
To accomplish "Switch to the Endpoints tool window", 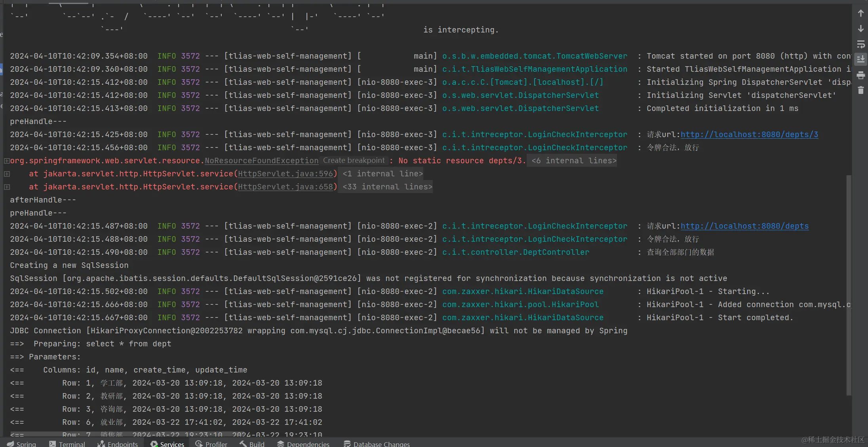I will [x=118, y=444].
